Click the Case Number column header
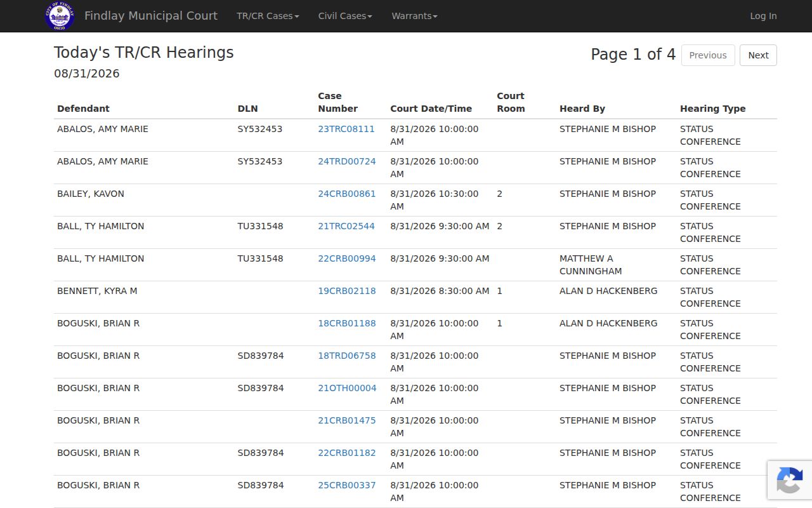The image size is (812, 508). pyautogui.click(x=337, y=102)
